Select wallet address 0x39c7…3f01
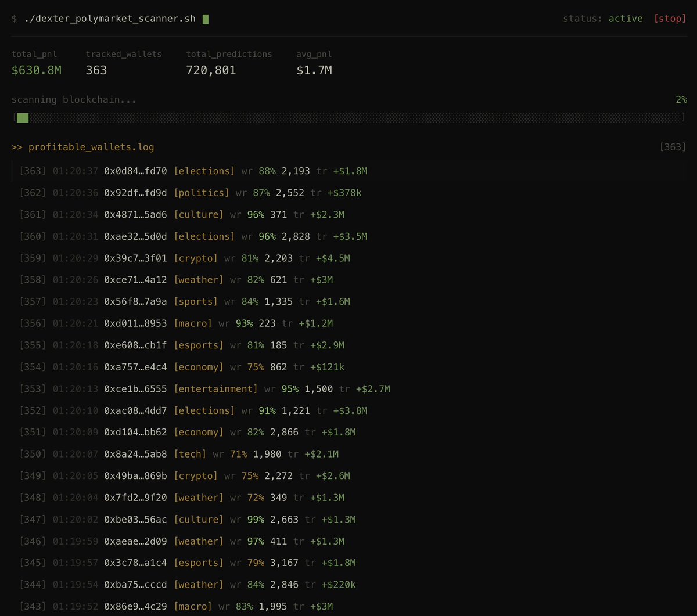This screenshot has width=697, height=616. [x=135, y=258]
